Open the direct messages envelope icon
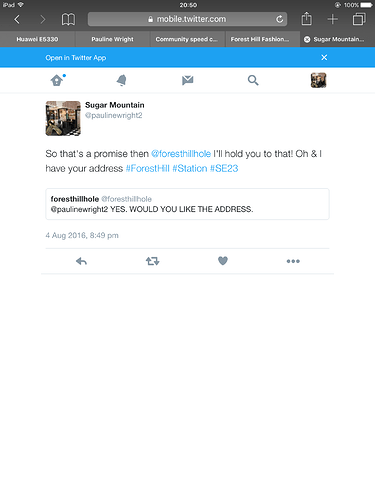This screenshot has width=375, height=500. click(188, 80)
